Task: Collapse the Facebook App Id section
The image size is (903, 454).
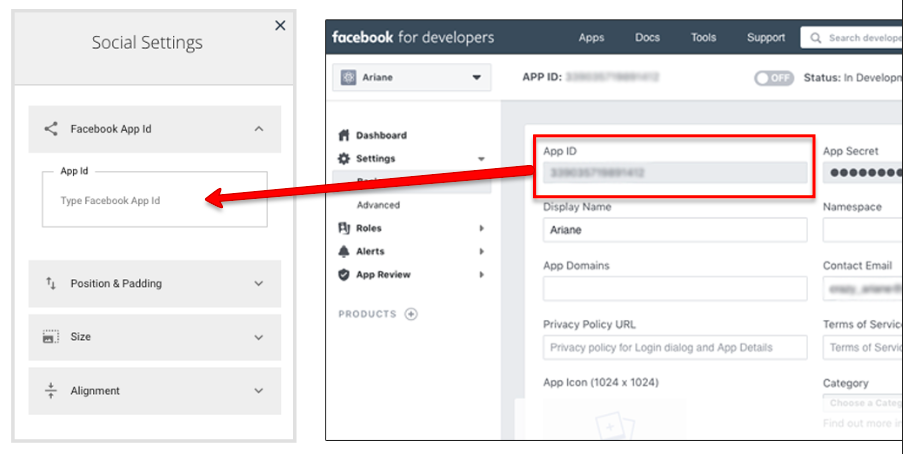Action: 259,129
